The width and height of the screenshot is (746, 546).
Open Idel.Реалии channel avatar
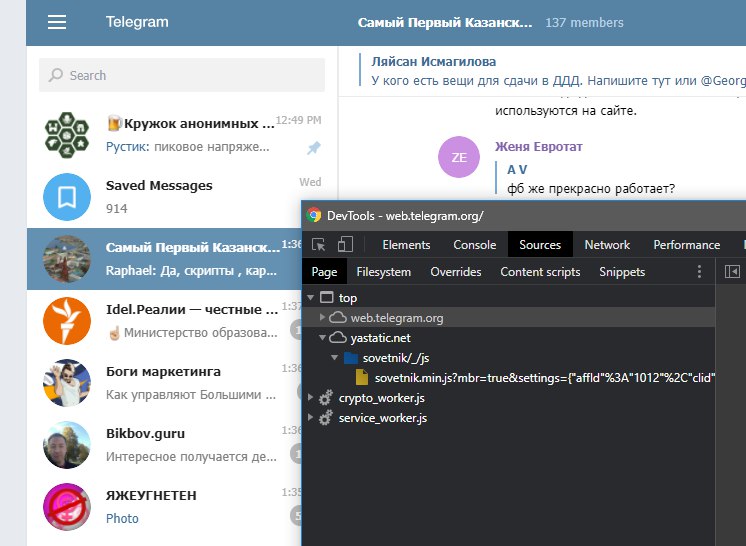pos(67,321)
